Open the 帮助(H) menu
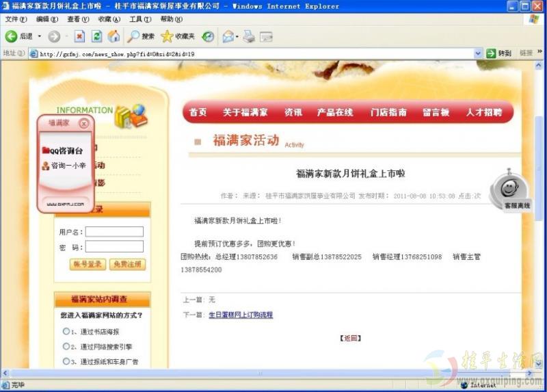This screenshot has width=547, height=392. (x=172, y=19)
